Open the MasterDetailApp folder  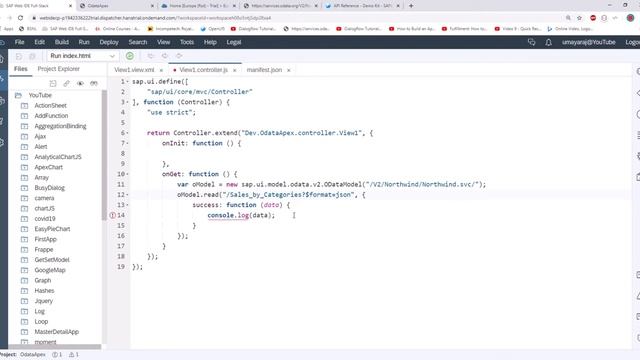click(57, 332)
